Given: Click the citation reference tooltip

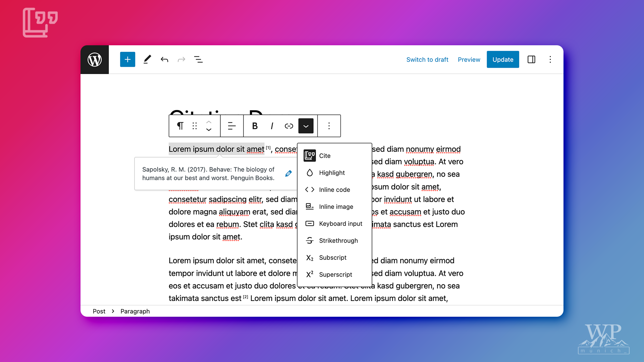Looking at the screenshot, I should (216, 173).
